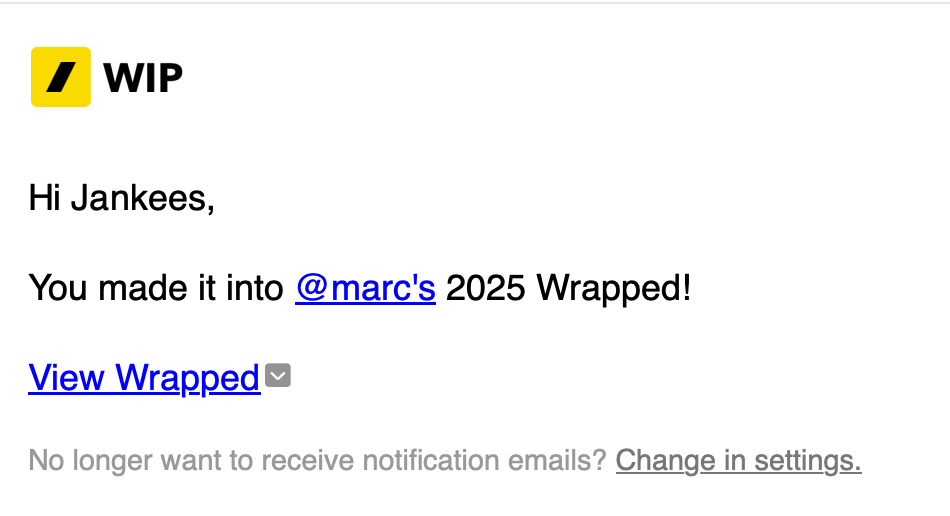Screen dimensions: 950x516
Task: Click the word 'Wrapped' in the blue link
Action: pos(188,379)
